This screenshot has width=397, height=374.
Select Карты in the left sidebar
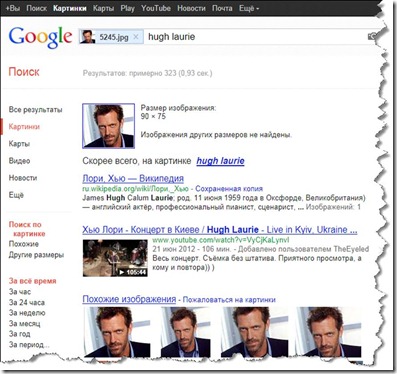click(x=19, y=144)
